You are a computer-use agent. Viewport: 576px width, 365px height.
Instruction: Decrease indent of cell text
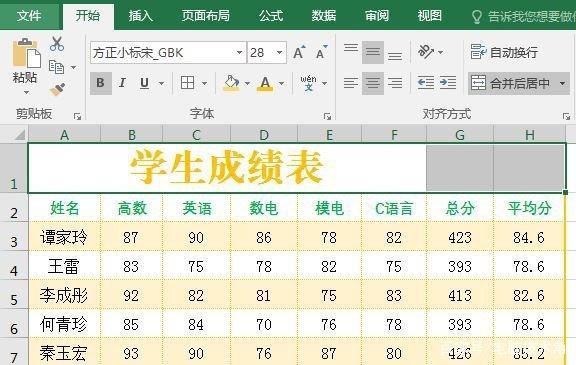[426, 83]
